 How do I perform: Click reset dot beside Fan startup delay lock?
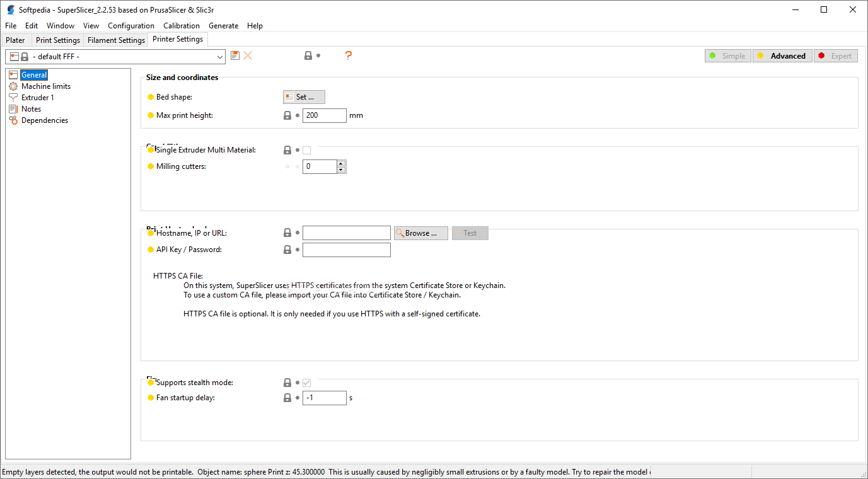[298, 398]
